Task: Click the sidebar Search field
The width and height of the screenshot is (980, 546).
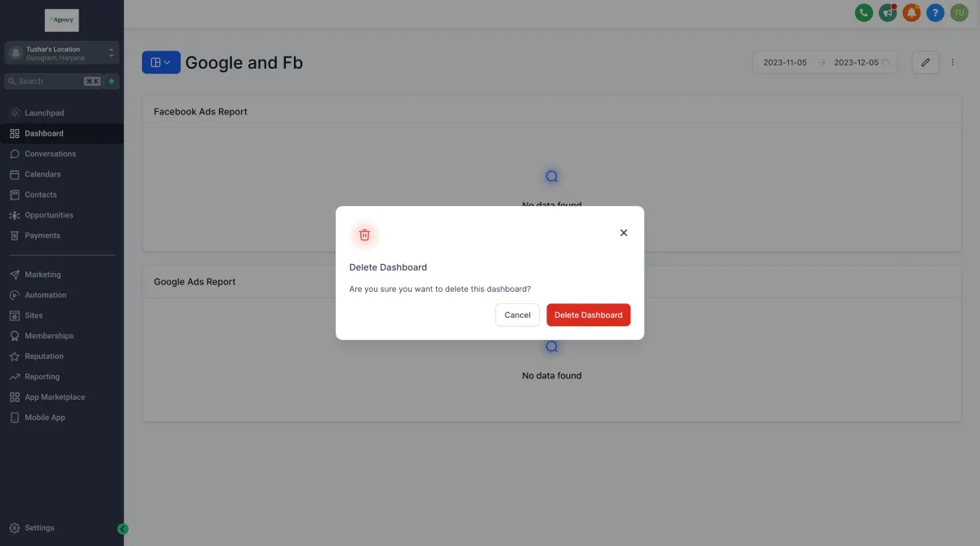Action: [53, 82]
